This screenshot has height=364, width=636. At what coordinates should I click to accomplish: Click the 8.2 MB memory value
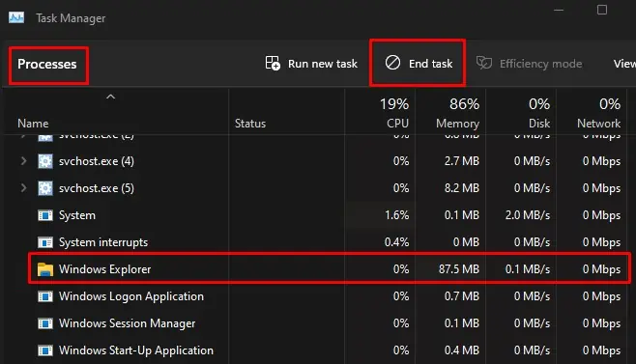(462, 188)
